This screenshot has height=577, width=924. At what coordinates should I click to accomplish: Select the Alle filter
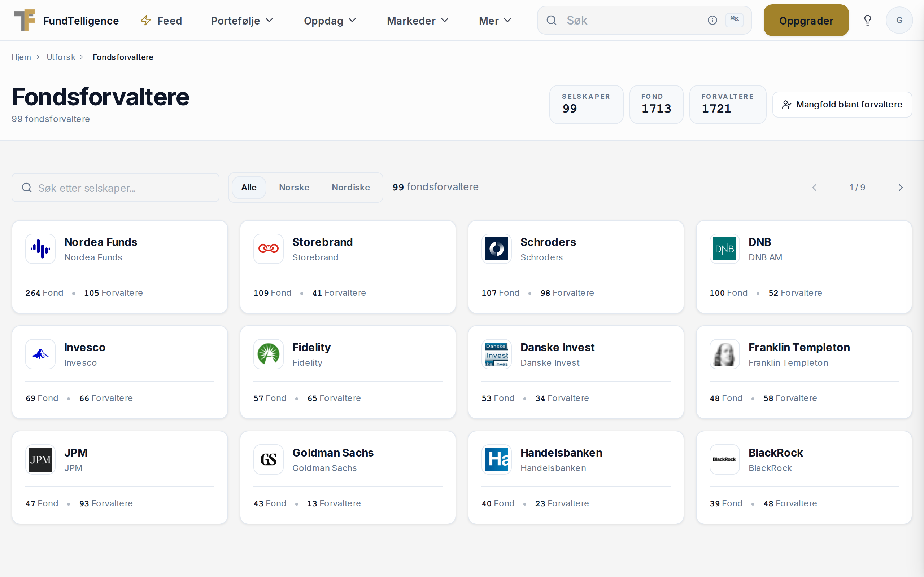249,188
